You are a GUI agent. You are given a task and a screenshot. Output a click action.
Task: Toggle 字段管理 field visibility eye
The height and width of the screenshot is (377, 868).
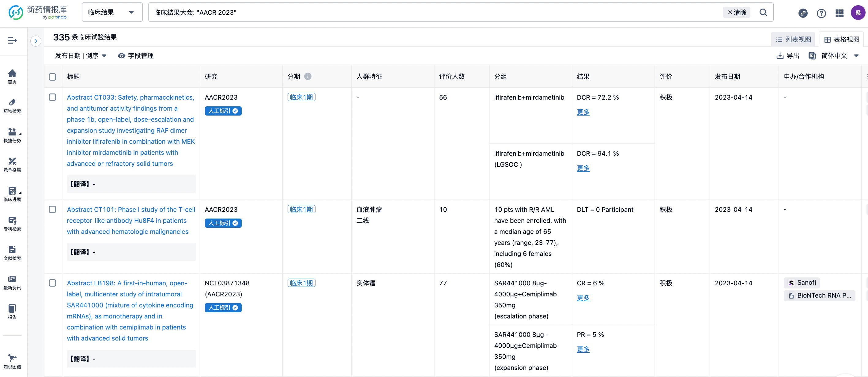(135, 56)
